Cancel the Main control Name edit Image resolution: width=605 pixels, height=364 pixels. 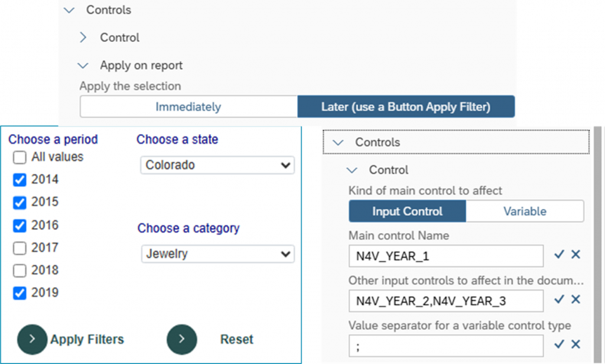coord(576,255)
